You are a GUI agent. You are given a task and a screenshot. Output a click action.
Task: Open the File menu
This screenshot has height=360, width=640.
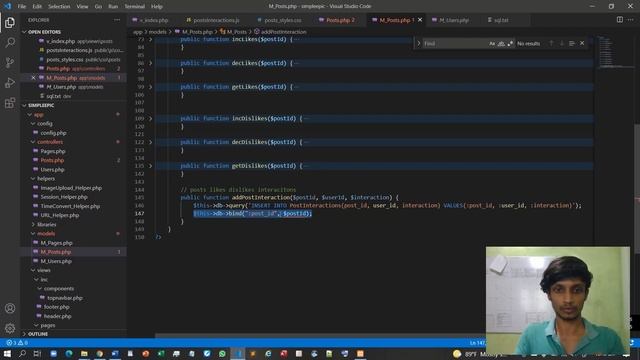pyautogui.click(x=22, y=7)
